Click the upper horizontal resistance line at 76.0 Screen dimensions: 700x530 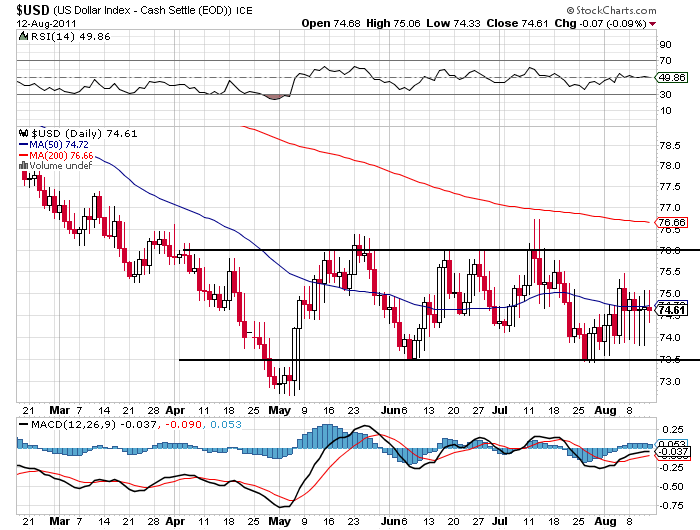420,249
